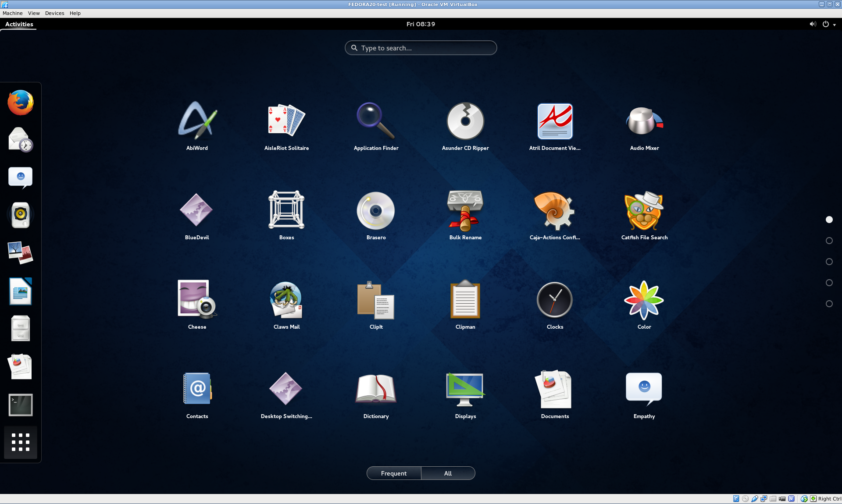Open AisleRiot Solitaire game
842x504 pixels.
pos(286,121)
